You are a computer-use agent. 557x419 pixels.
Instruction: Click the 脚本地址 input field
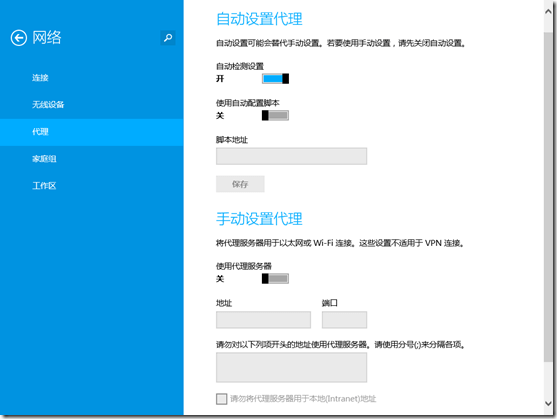pyautogui.click(x=291, y=156)
